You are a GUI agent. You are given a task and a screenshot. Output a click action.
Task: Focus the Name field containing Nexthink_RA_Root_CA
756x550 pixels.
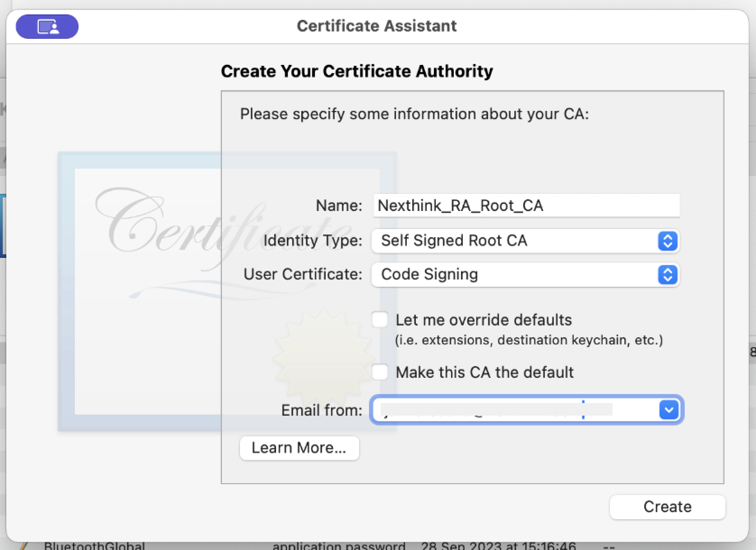coord(526,206)
